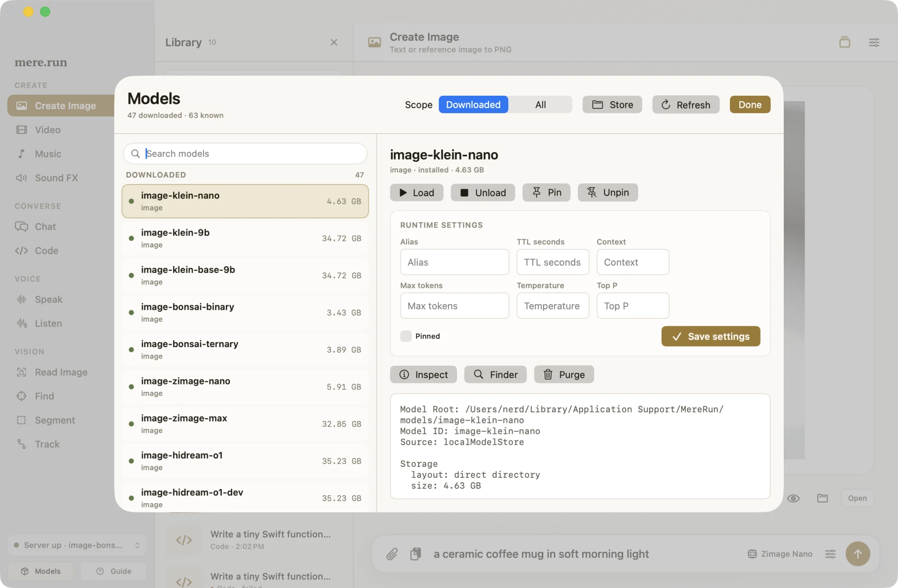
Task: Refresh the models list
Action: coord(686,105)
